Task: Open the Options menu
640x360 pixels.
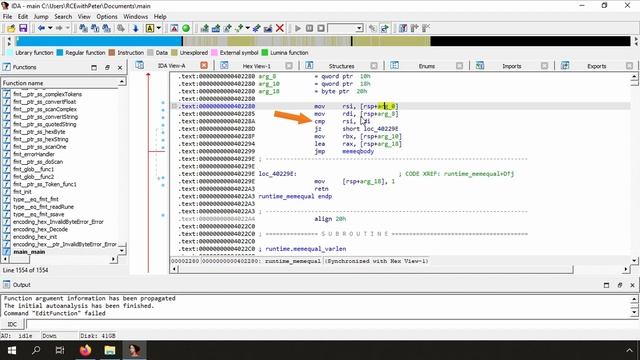Action: coord(107,17)
